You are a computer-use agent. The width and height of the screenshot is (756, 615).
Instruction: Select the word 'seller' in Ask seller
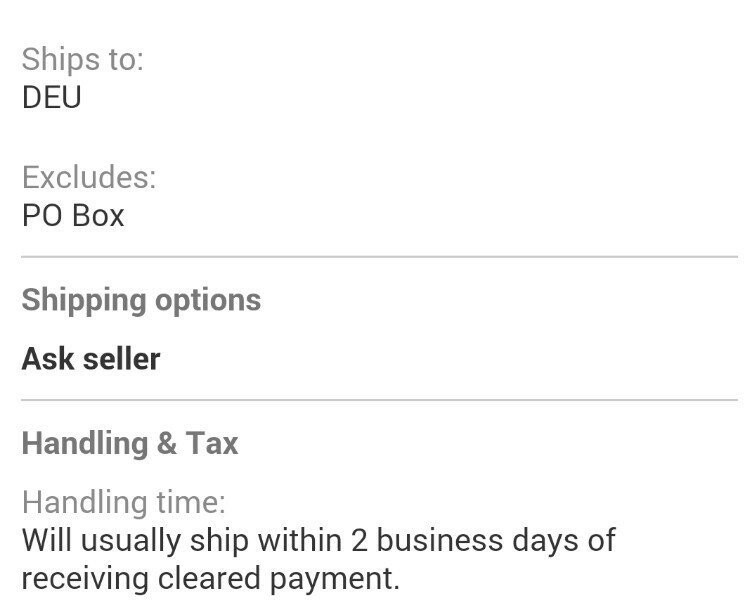click(x=122, y=359)
